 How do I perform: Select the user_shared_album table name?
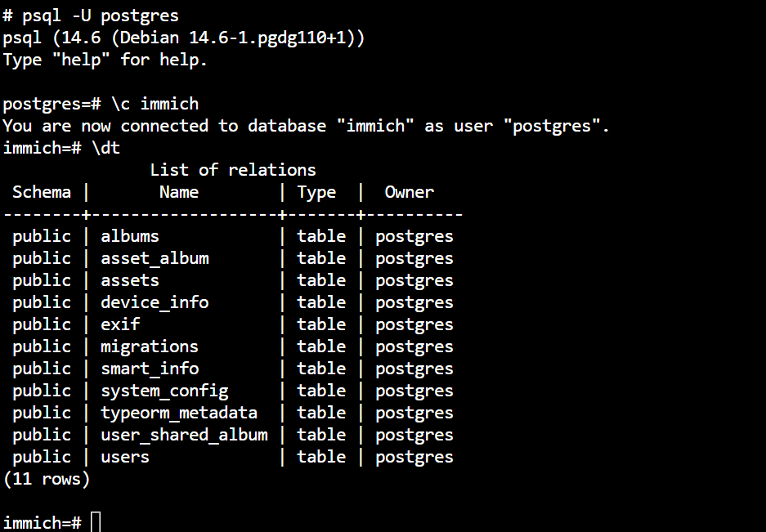[184, 435]
